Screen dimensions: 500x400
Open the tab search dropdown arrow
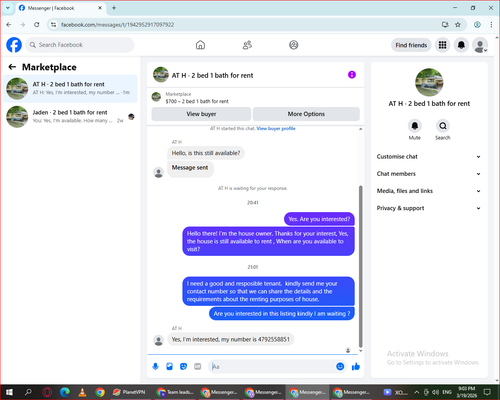pos(8,8)
